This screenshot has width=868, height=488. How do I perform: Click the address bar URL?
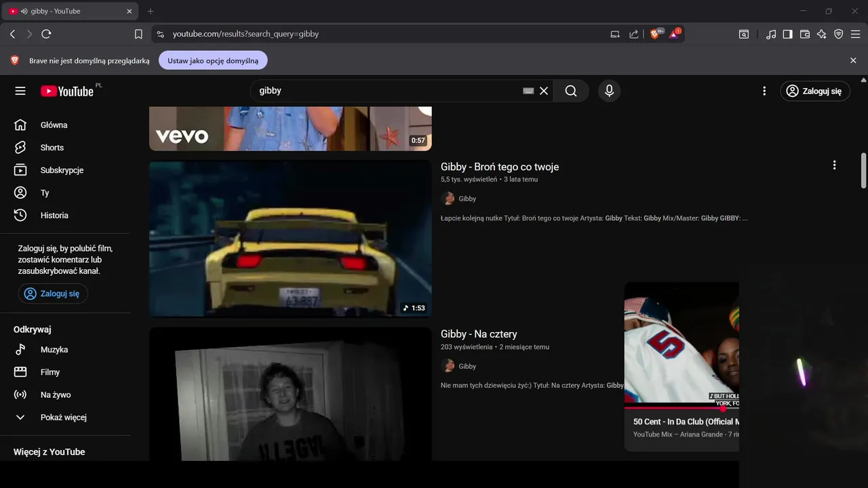pyautogui.click(x=245, y=34)
